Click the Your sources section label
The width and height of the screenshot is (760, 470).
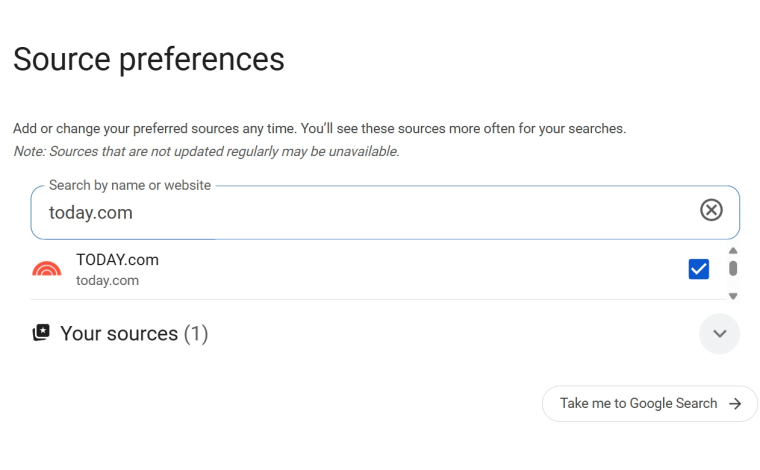[119, 334]
